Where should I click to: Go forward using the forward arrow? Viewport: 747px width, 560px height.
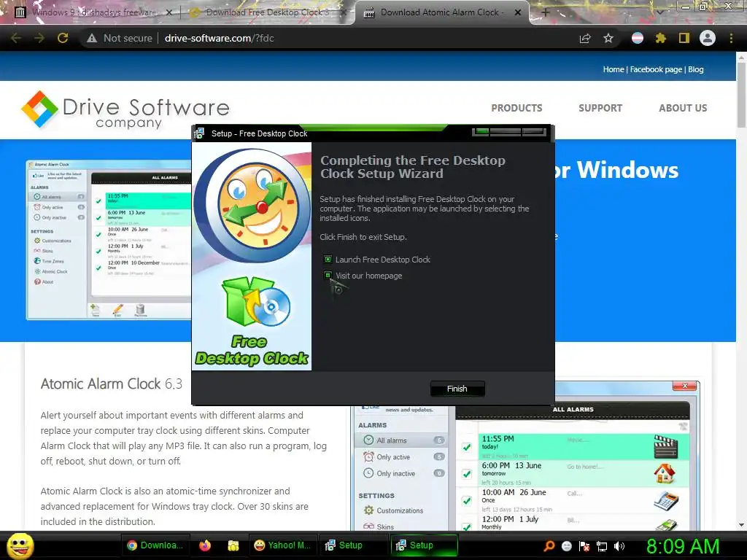click(39, 38)
